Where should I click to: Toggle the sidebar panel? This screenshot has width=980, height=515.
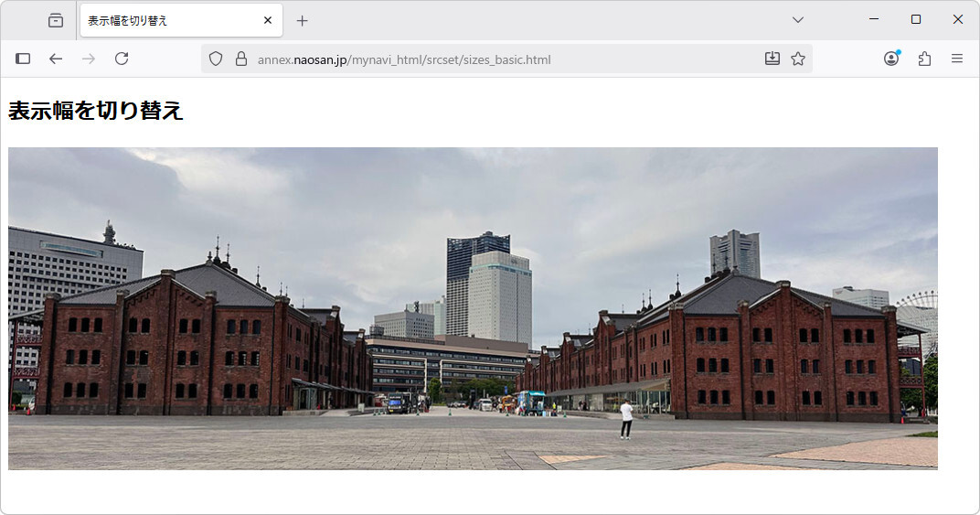pos(23,59)
